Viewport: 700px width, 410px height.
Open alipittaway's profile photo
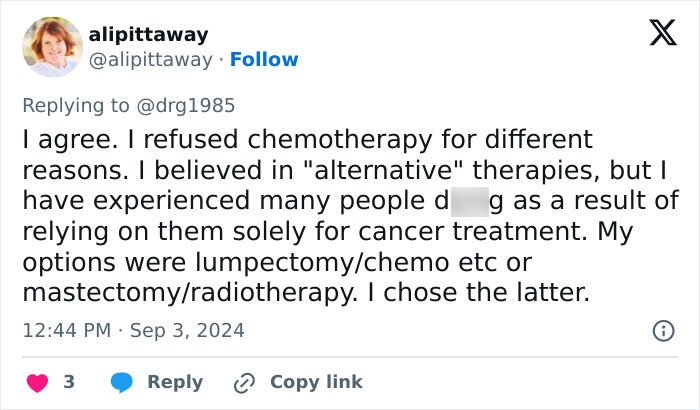pos(51,47)
